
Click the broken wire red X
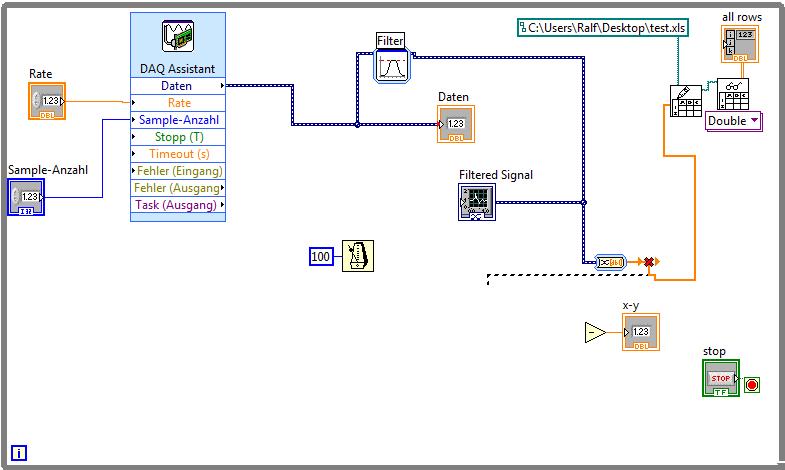(x=649, y=262)
